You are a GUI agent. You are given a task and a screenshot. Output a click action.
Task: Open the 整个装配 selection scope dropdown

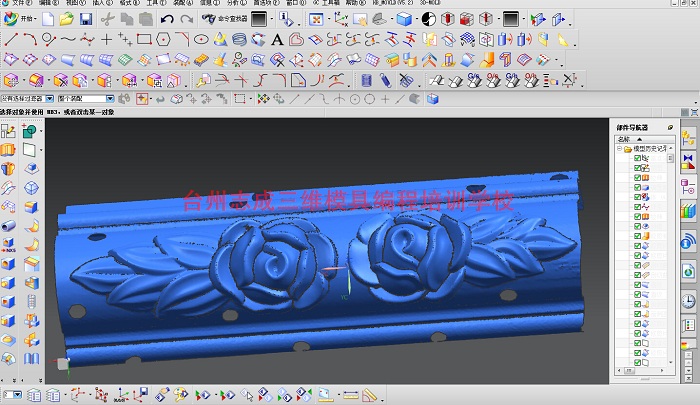[110, 98]
